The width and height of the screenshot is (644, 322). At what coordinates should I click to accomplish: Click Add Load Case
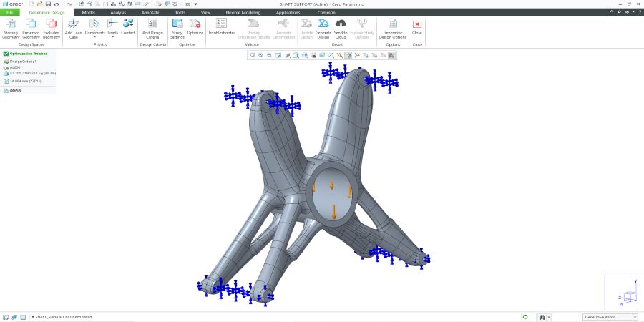click(x=73, y=28)
